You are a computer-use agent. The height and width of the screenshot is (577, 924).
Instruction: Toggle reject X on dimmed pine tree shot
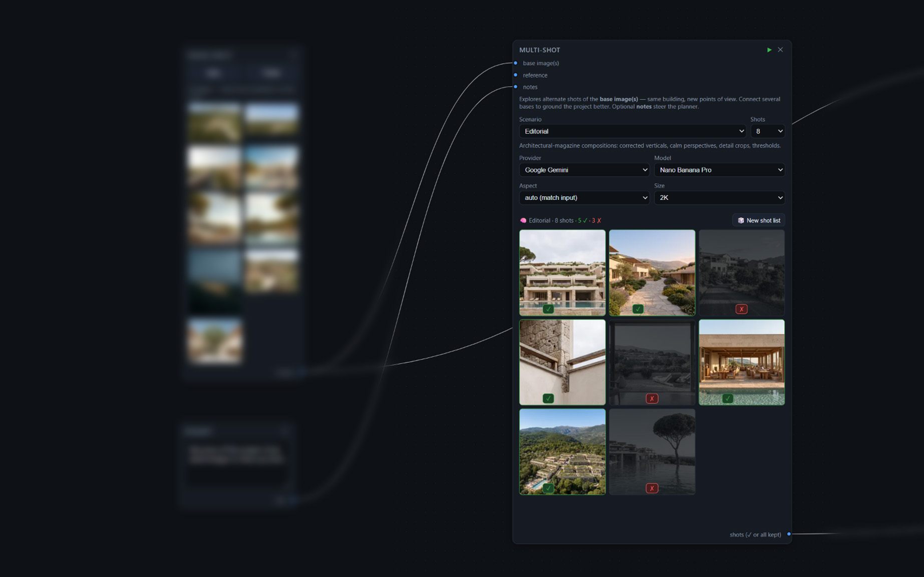coord(652,488)
